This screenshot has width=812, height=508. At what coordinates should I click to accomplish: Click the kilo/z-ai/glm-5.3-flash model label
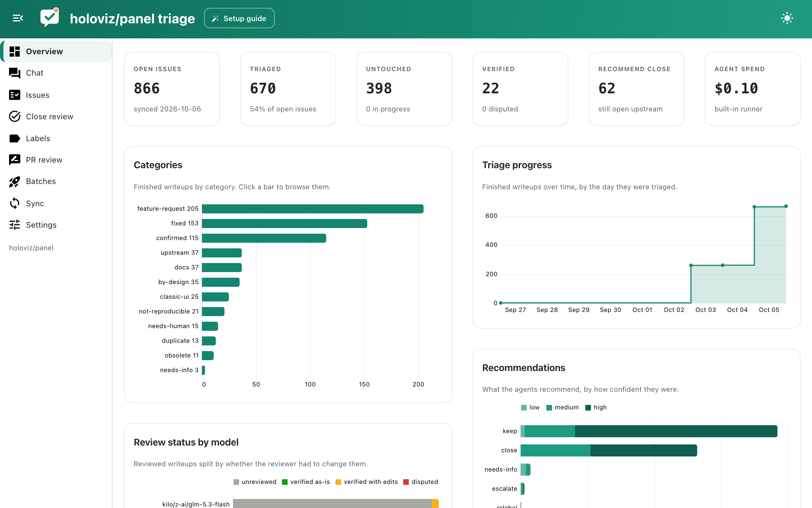pos(196,504)
